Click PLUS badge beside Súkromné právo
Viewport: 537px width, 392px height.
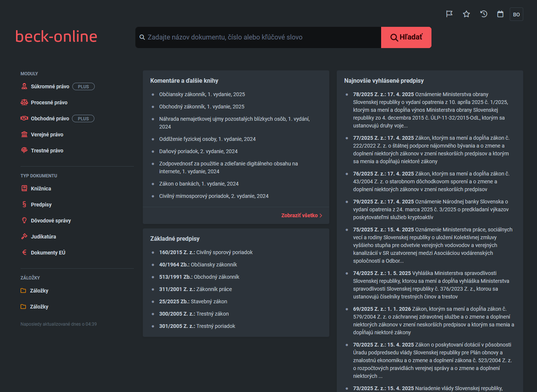point(84,86)
